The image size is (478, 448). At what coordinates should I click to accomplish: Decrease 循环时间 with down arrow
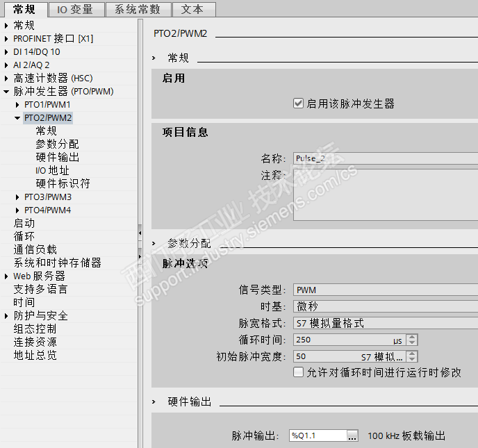pos(412,342)
